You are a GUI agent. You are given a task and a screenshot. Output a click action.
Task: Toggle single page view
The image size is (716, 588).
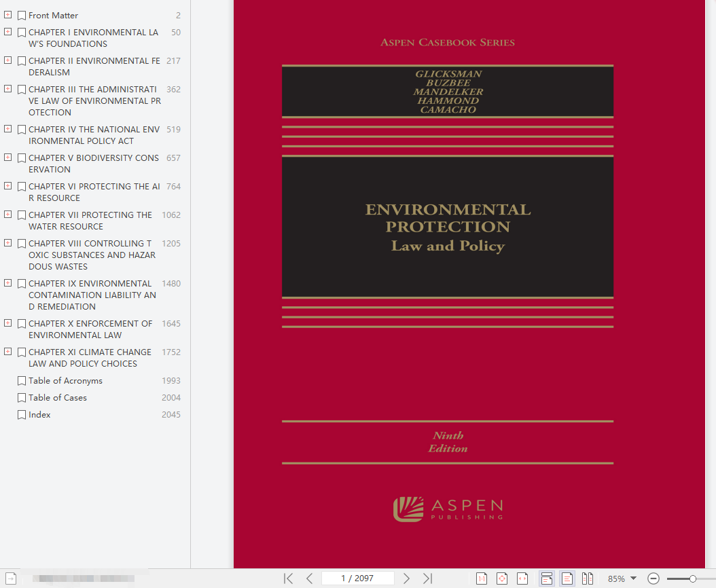tap(567, 578)
